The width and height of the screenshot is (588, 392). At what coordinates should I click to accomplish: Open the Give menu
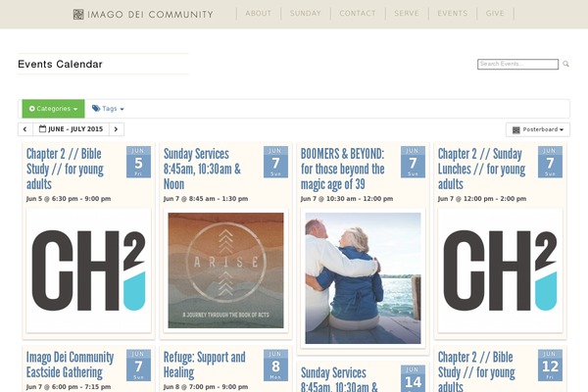(495, 14)
